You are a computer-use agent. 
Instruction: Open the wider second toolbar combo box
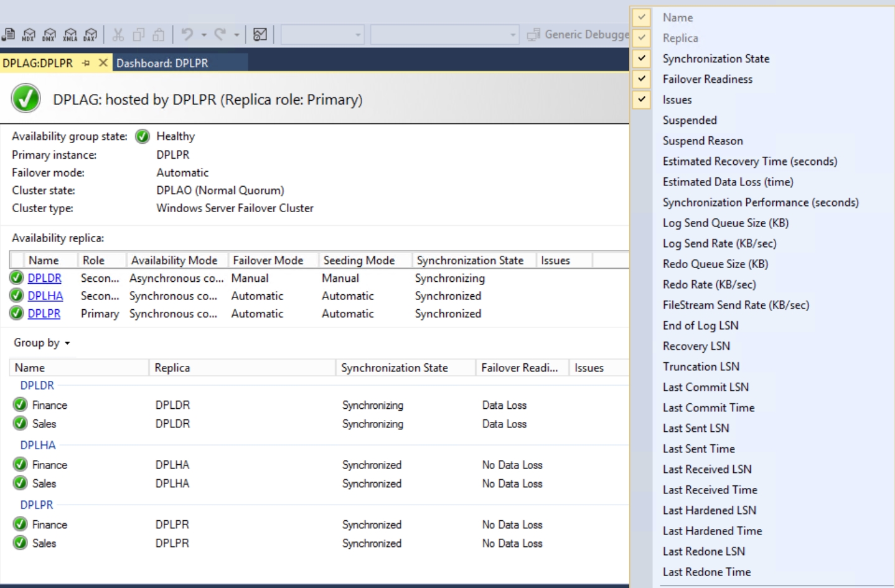[444, 35]
